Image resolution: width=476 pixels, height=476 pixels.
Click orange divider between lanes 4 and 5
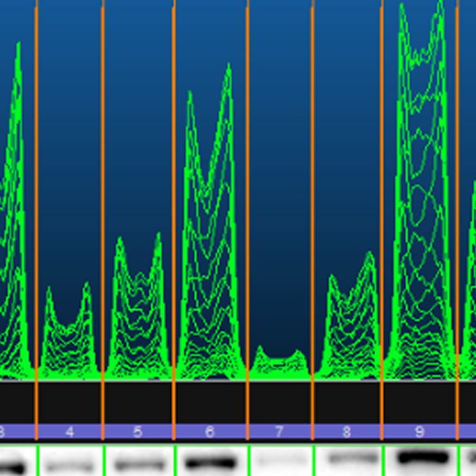(103, 193)
